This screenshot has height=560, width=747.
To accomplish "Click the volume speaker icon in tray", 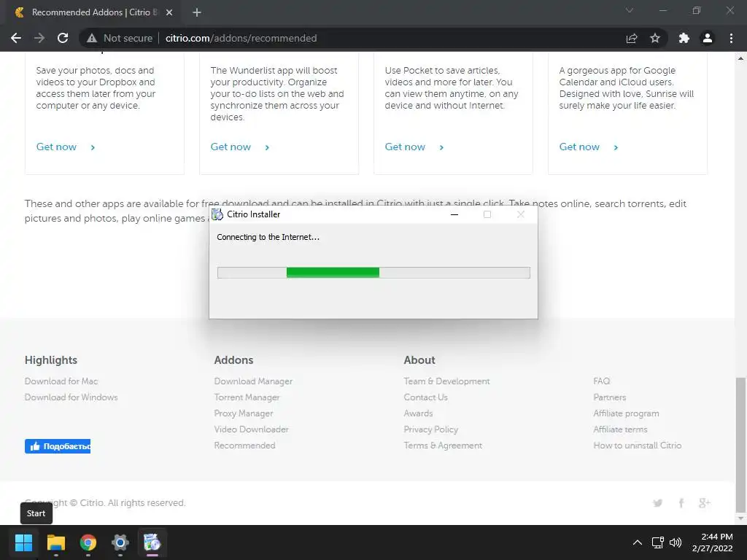I will tap(675, 542).
